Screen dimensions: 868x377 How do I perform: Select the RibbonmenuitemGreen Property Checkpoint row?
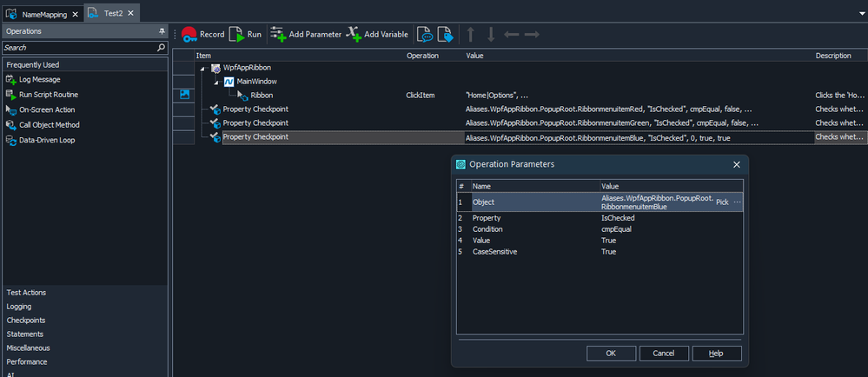(x=520, y=122)
